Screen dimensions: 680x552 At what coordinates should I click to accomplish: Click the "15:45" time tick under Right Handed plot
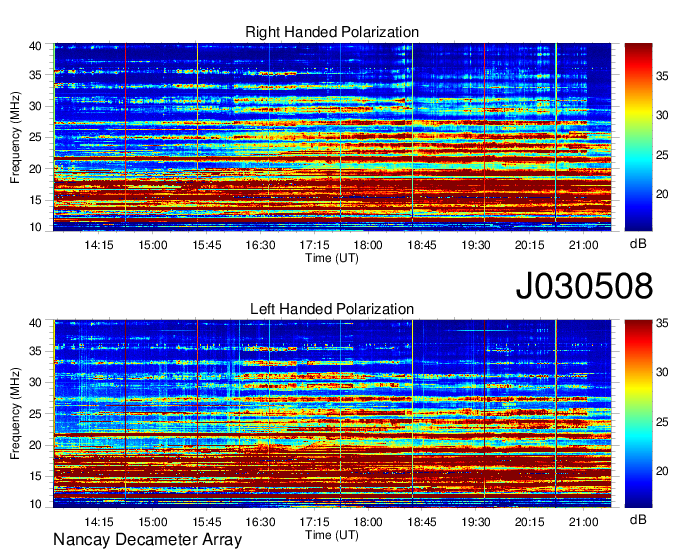coord(206,245)
